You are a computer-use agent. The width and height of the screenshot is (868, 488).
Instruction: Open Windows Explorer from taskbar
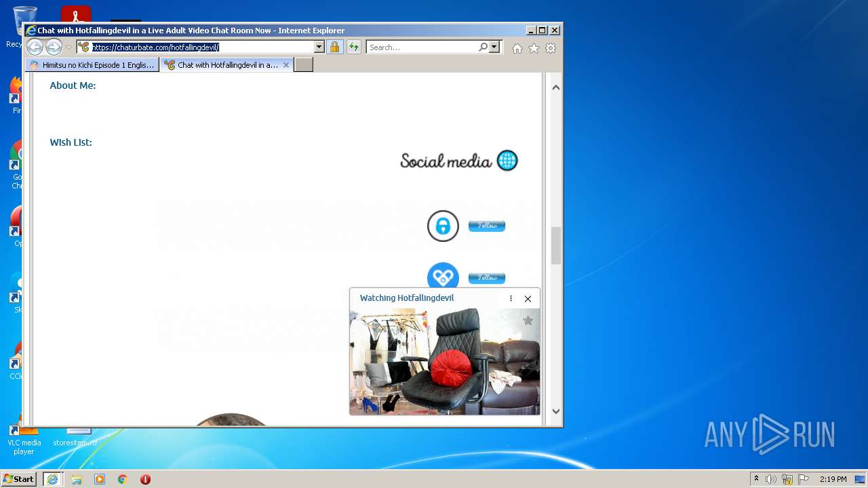(77, 479)
